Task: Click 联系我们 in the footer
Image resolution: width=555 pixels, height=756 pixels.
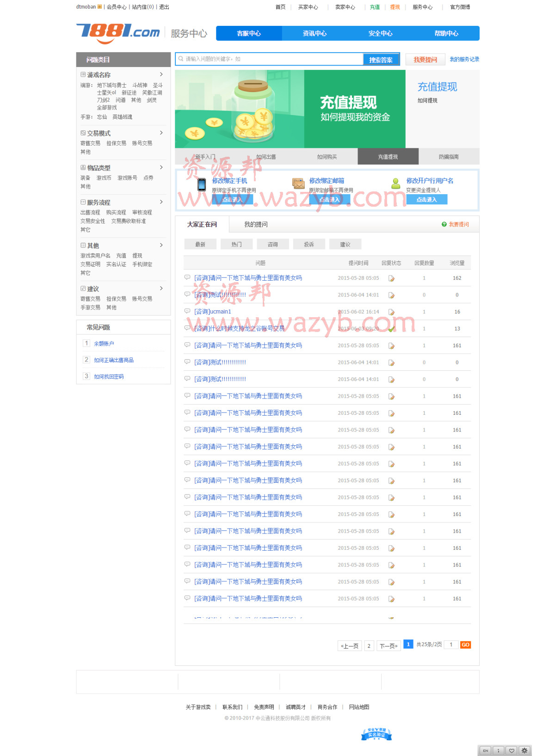Action: 232,707
